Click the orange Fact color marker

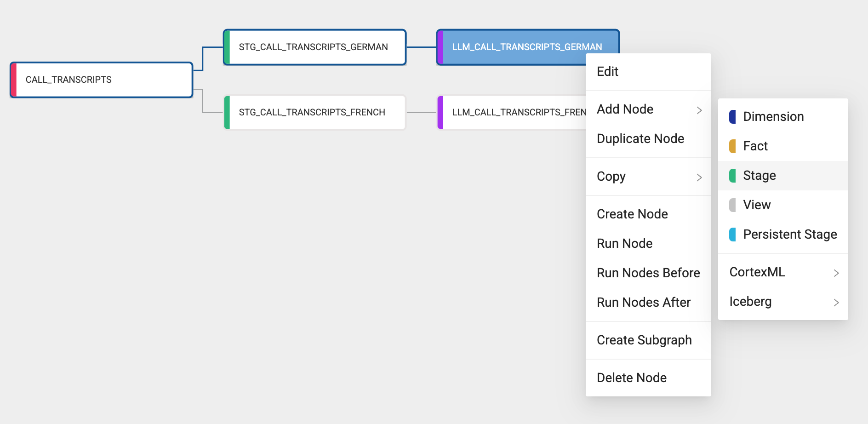[x=732, y=146]
